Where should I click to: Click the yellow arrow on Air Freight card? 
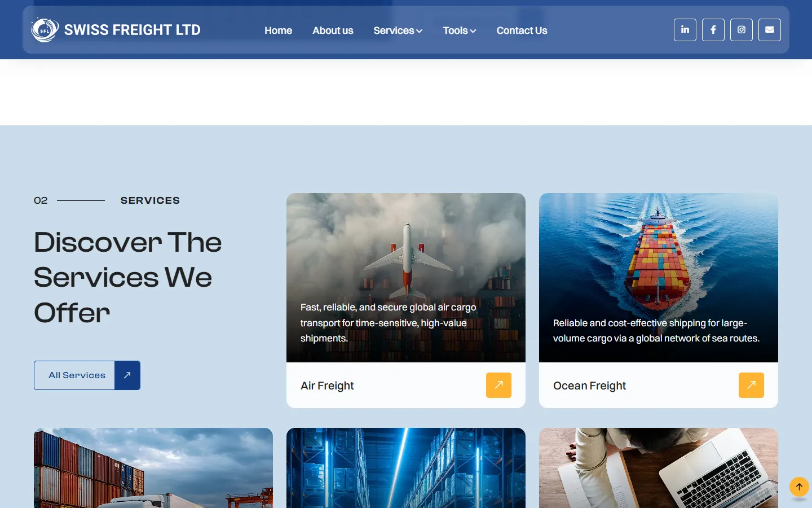(498, 385)
